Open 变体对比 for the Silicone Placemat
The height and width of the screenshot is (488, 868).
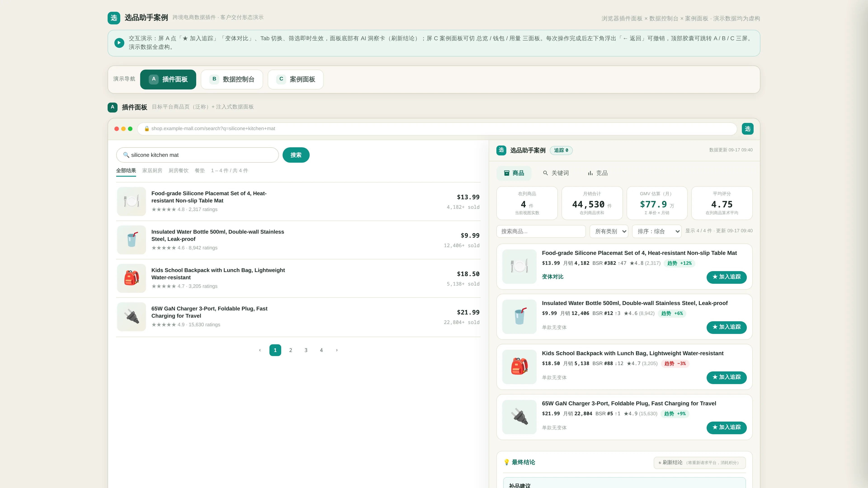click(553, 277)
